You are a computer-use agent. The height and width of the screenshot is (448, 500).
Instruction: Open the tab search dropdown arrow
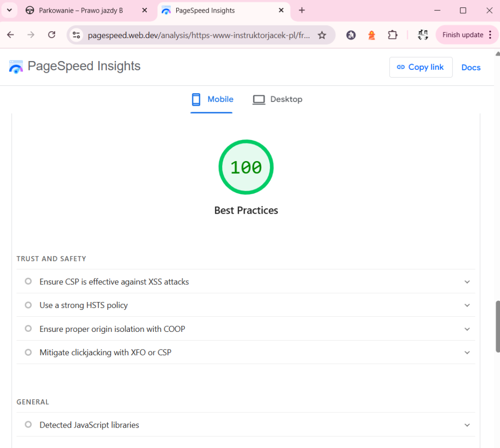[10, 10]
